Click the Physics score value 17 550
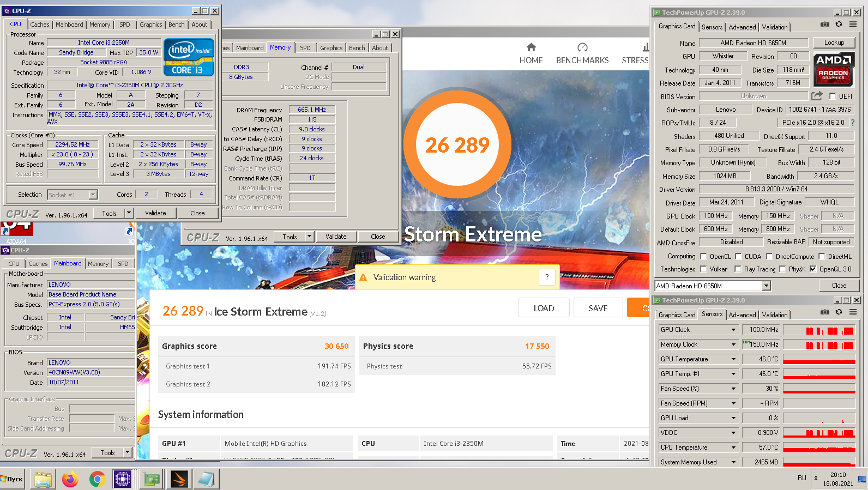 (x=537, y=346)
